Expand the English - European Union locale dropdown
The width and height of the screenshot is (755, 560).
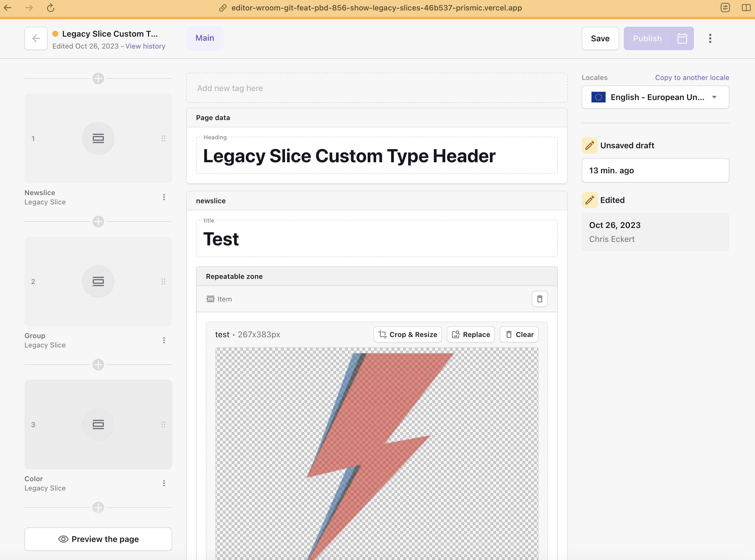(x=655, y=97)
